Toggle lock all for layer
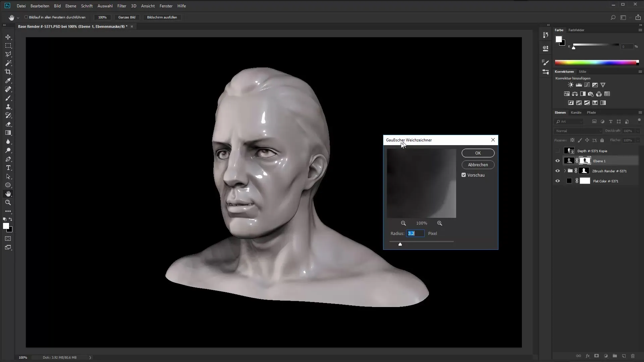644x362 pixels. click(602, 140)
